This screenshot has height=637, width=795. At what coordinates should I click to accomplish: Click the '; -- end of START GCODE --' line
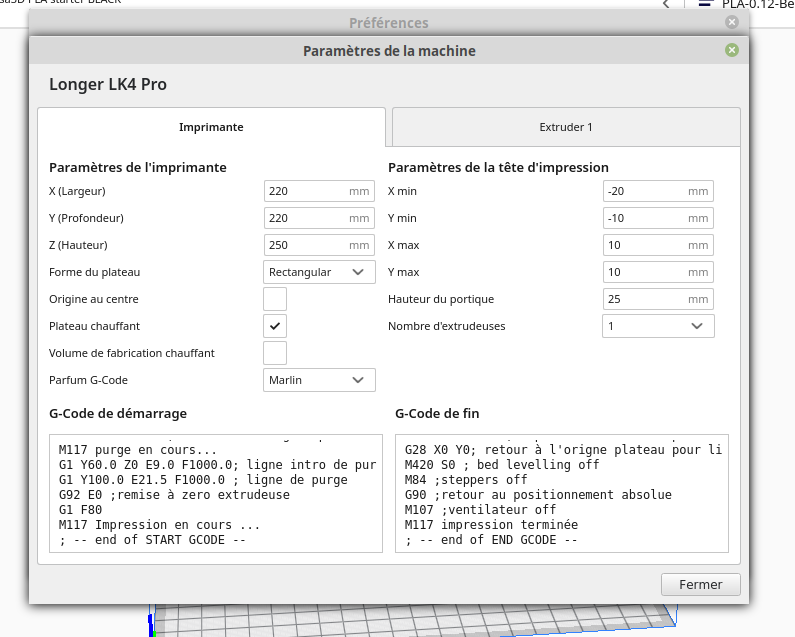[x=152, y=540]
